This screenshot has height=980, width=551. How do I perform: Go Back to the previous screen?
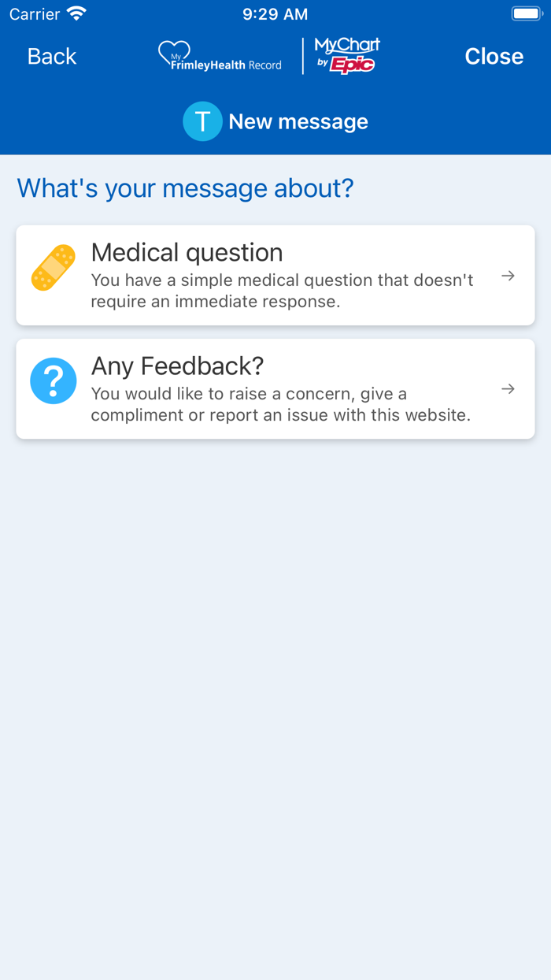50,56
